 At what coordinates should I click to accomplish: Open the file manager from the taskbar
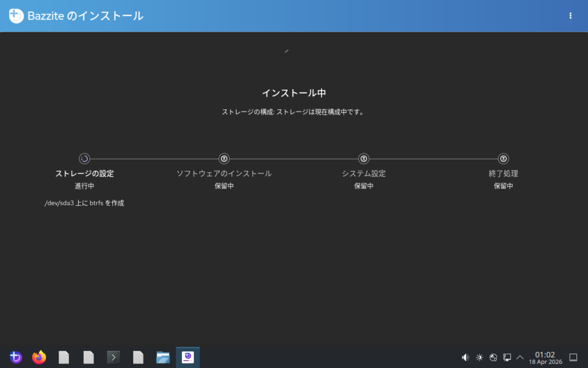[x=163, y=358]
